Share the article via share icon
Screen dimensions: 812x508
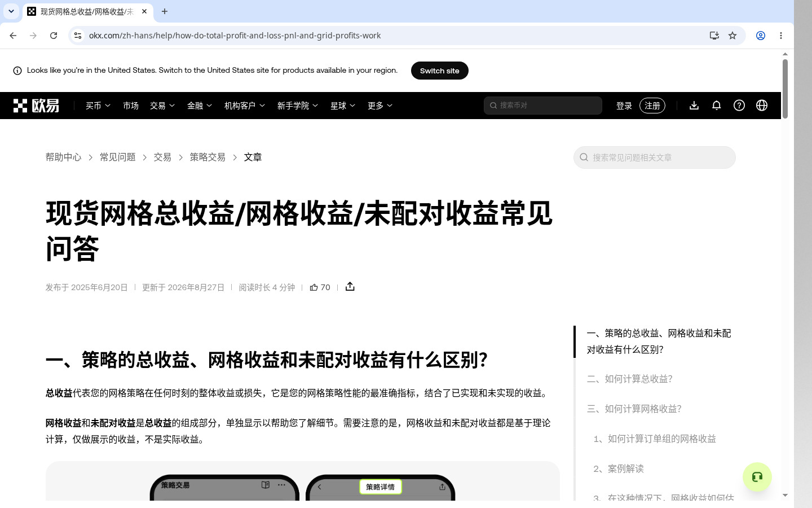(x=350, y=287)
